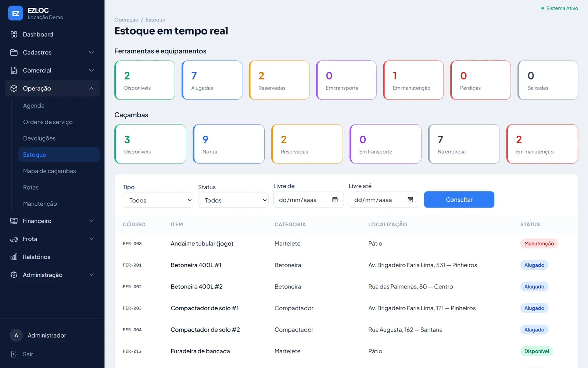This screenshot has width=588, height=368.
Task: Open the Status filter dropdown
Action: pos(233,200)
